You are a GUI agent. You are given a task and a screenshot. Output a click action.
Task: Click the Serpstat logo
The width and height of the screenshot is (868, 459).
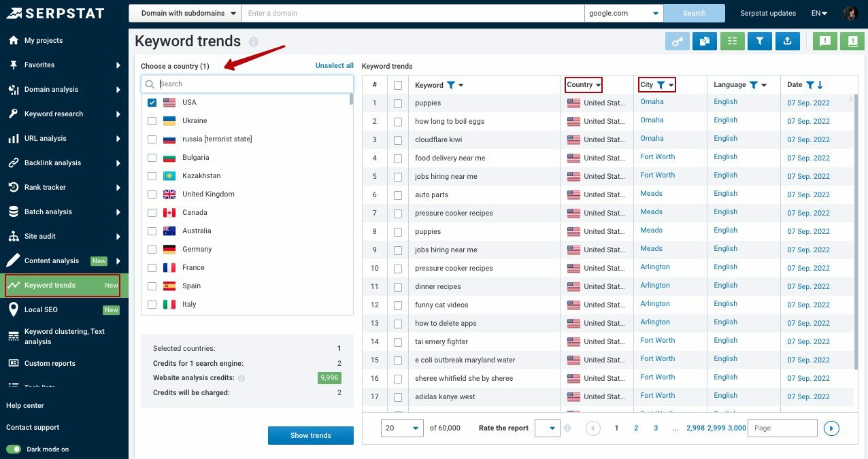pos(55,13)
